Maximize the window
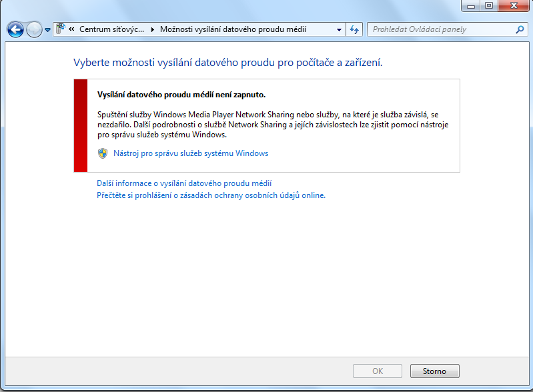Screen dimensions: 533x392 pyautogui.click(x=489, y=6)
